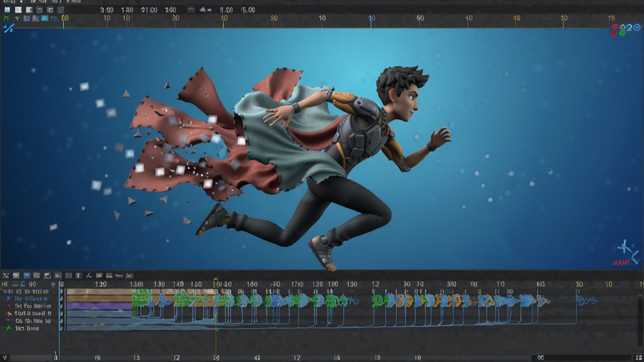
Task: Click the green icon below the top toolbar
Action: pyautogui.click(x=6, y=18)
